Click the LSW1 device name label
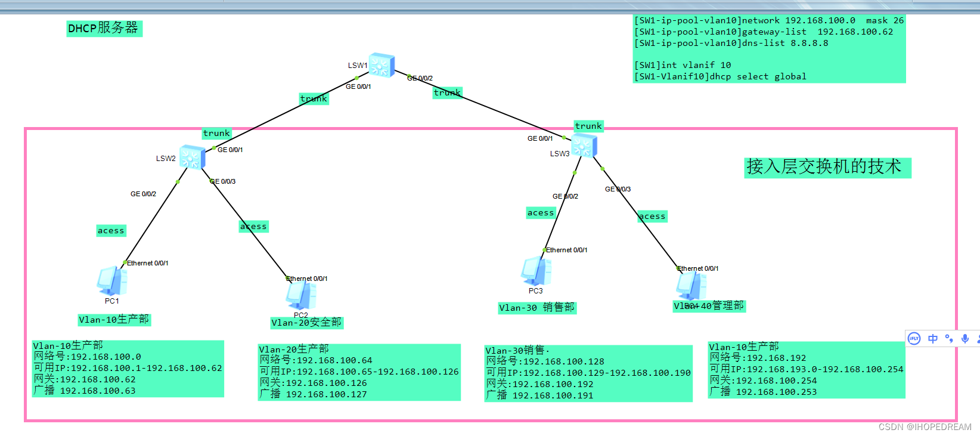Screen dimensions: 980x436 coord(358,65)
